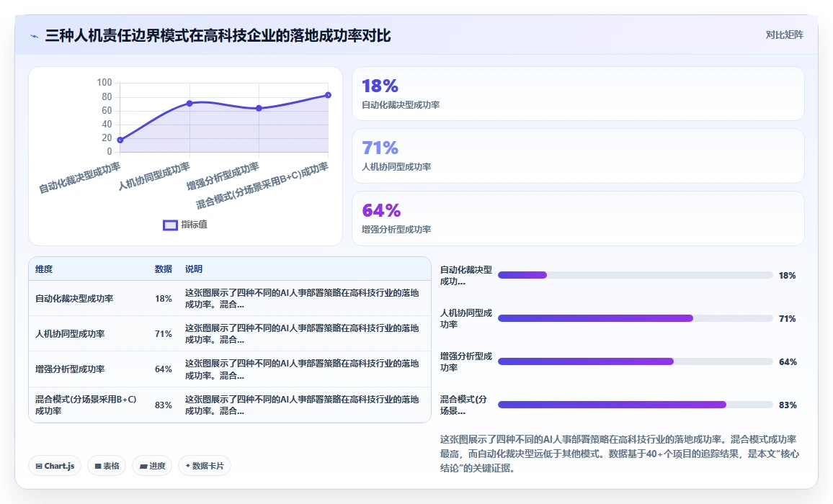The width and height of the screenshot is (833, 504).
Task: Click the 自动化裁决型 progress bar at 18%
Action: tap(636, 275)
